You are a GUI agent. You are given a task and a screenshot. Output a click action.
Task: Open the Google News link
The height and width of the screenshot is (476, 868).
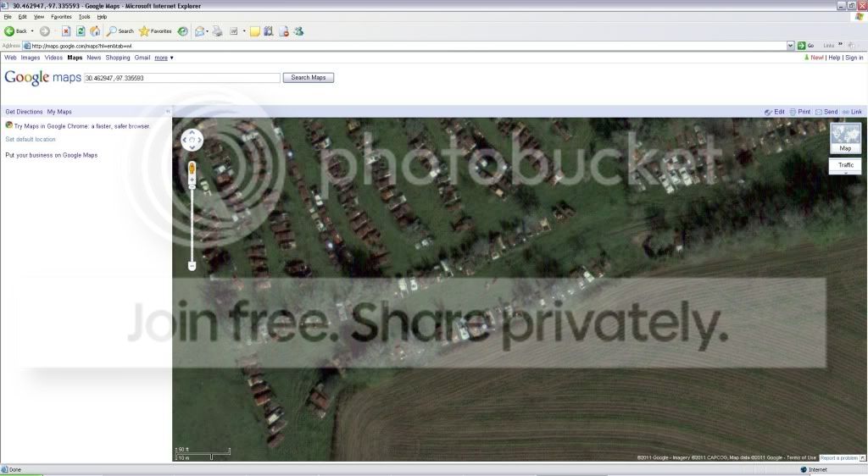coord(93,58)
